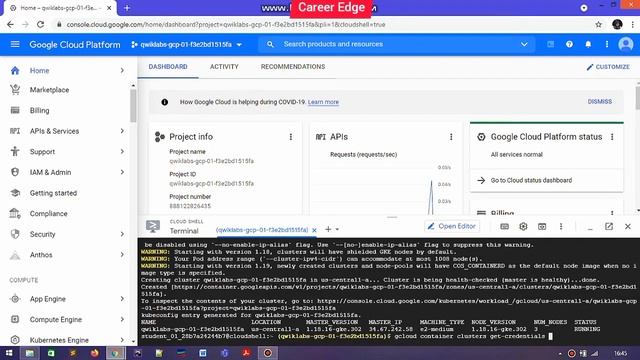Click the IAM & Admin shield icon

click(15, 172)
